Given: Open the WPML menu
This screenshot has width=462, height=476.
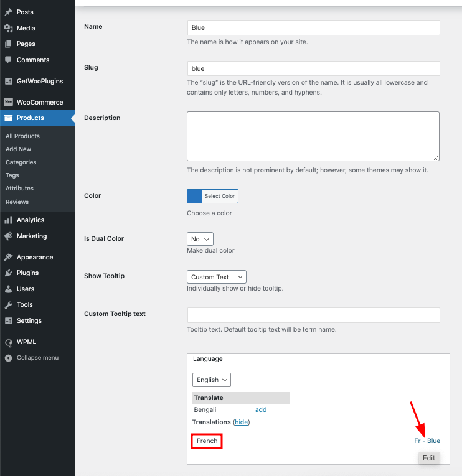Looking at the screenshot, I should point(26,342).
